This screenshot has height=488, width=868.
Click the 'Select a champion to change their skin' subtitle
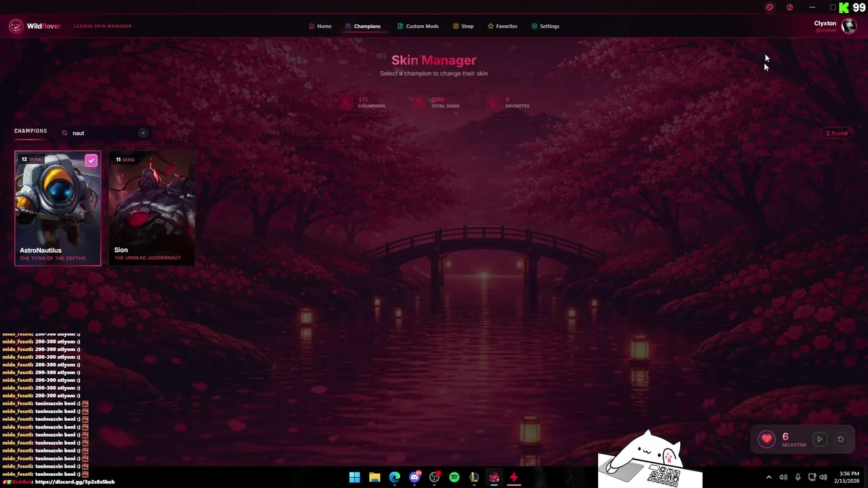434,73
